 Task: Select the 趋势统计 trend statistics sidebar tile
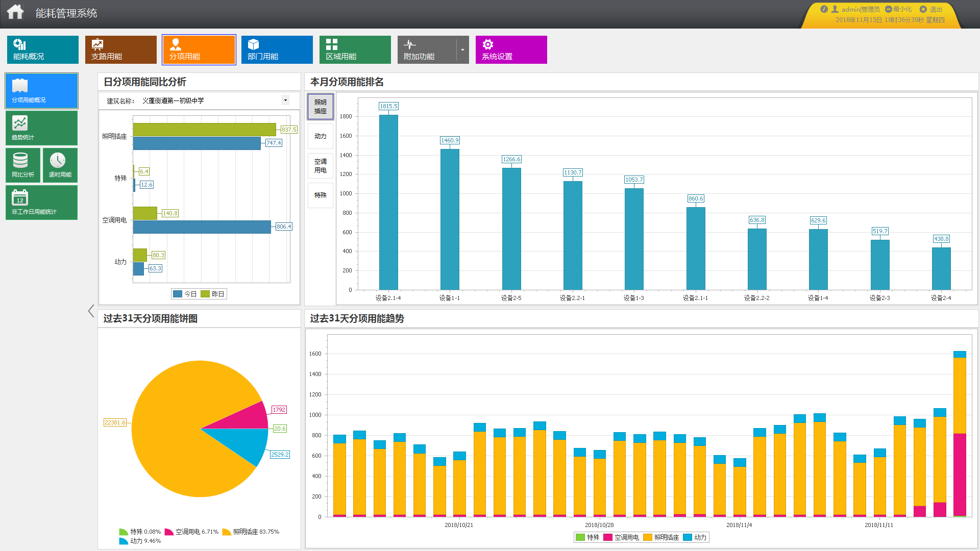(41, 128)
